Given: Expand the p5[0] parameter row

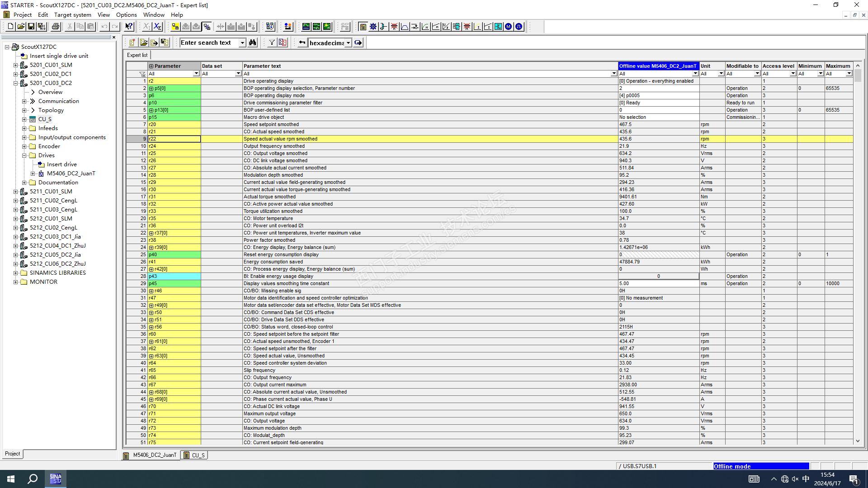Looking at the screenshot, I should (x=151, y=89).
